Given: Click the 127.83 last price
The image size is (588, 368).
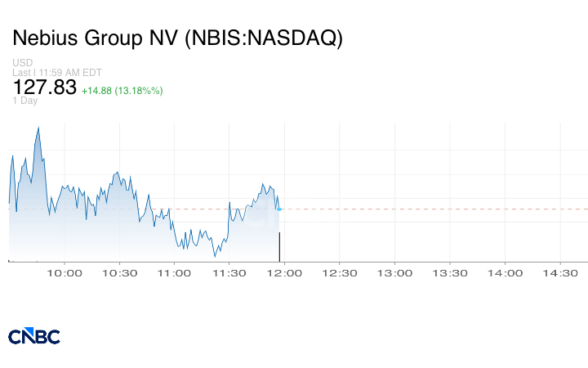Looking at the screenshot, I should (x=44, y=87).
